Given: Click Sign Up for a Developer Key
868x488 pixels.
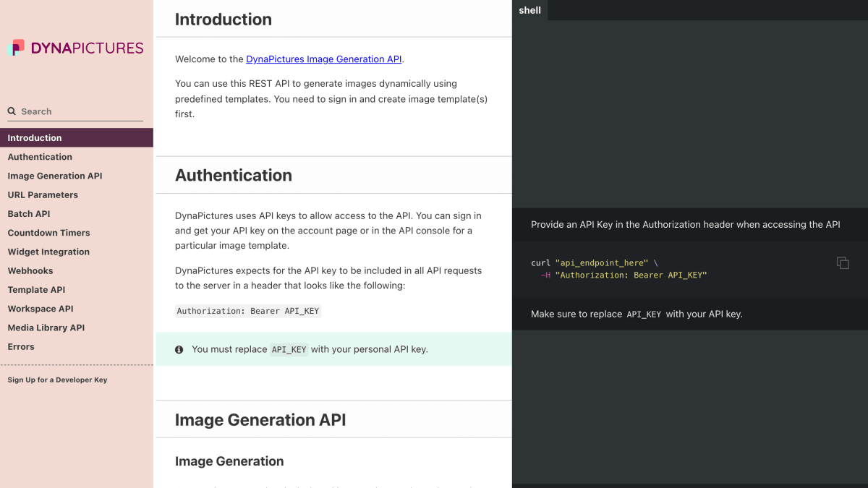Looking at the screenshot, I should tap(57, 380).
